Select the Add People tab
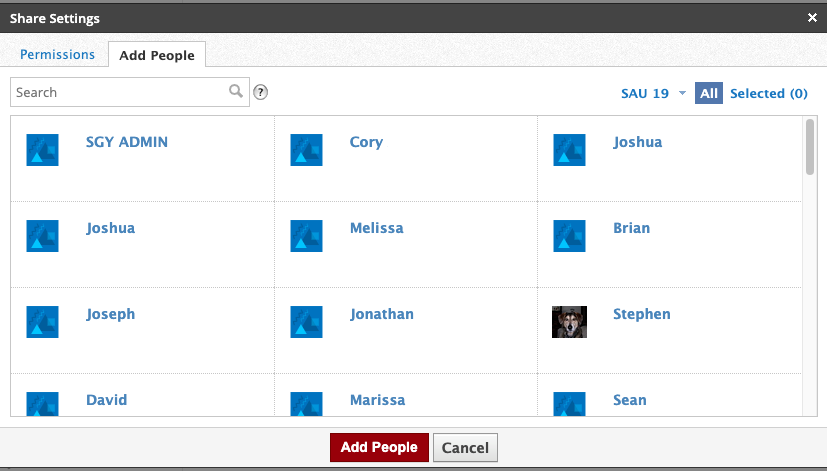Viewport: 827px width, 471px height. [157, 55]
